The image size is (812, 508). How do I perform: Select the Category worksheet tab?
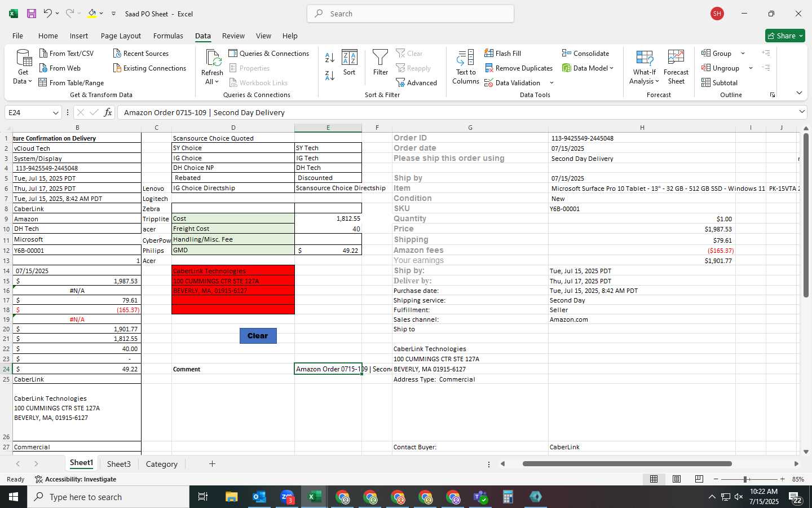pyautogui.click(x=161, y=464)
